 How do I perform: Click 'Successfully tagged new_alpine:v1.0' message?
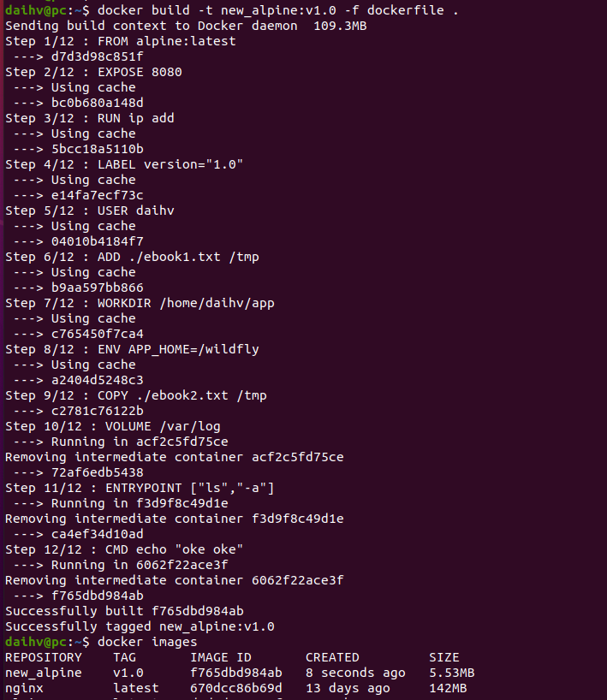pyautogui.click(x=140, y=626)
